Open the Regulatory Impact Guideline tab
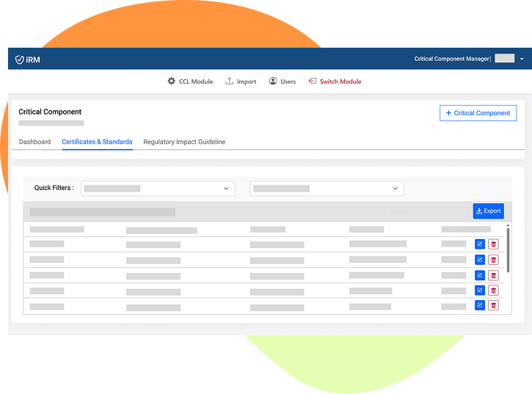This screenshot has height=394, width=532. [x=184, y=142]
